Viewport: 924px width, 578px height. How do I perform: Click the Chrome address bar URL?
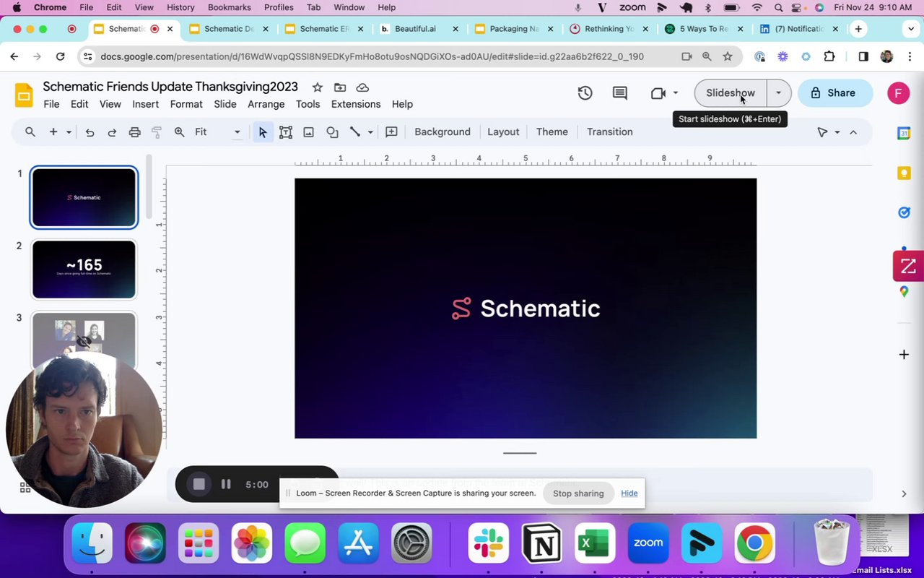point(372,56)
